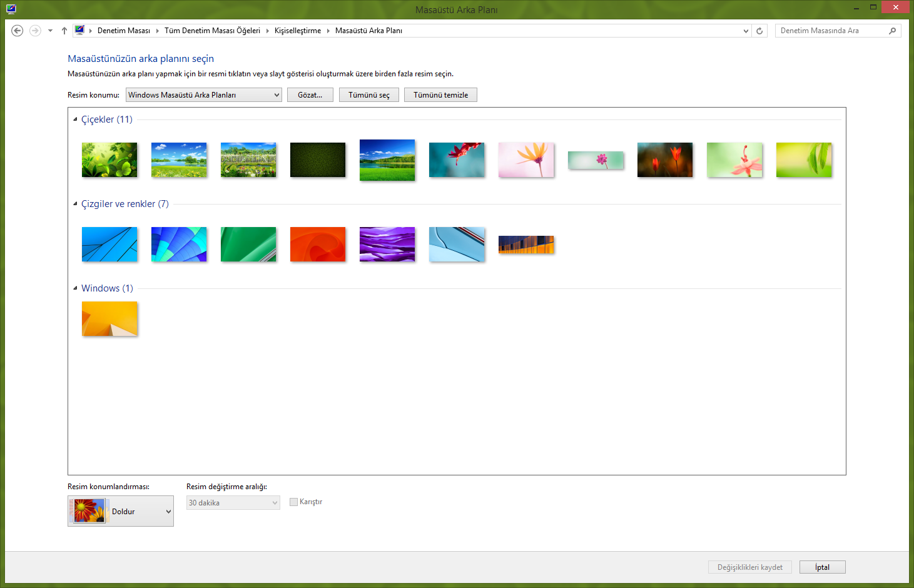Choose the dark green textured wallpaper
914x588 pixels.
coord(318,160)
